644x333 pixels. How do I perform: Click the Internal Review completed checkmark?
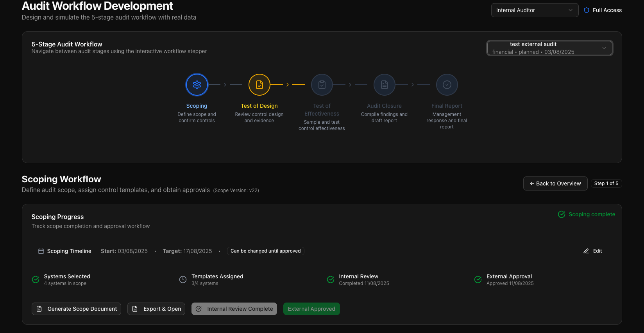click(x=331, y=280)
